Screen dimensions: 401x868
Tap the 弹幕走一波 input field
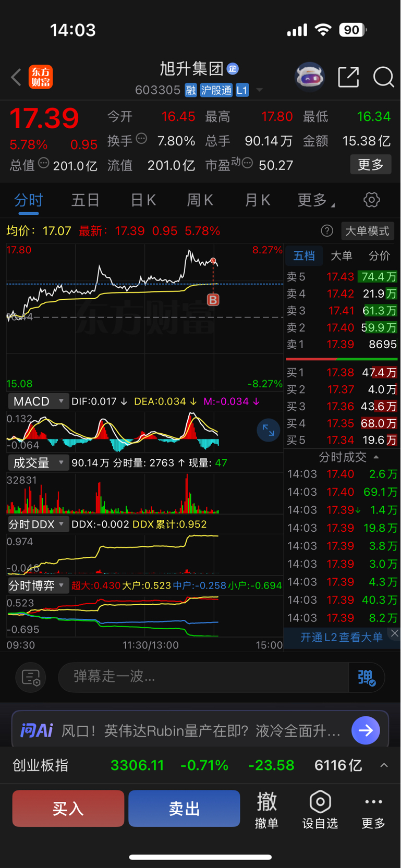click(x=203, y=677)
